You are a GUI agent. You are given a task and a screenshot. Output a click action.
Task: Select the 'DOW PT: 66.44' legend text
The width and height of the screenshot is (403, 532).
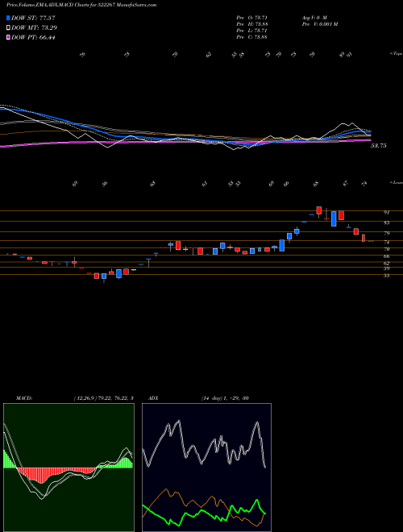tap(33, 37)
